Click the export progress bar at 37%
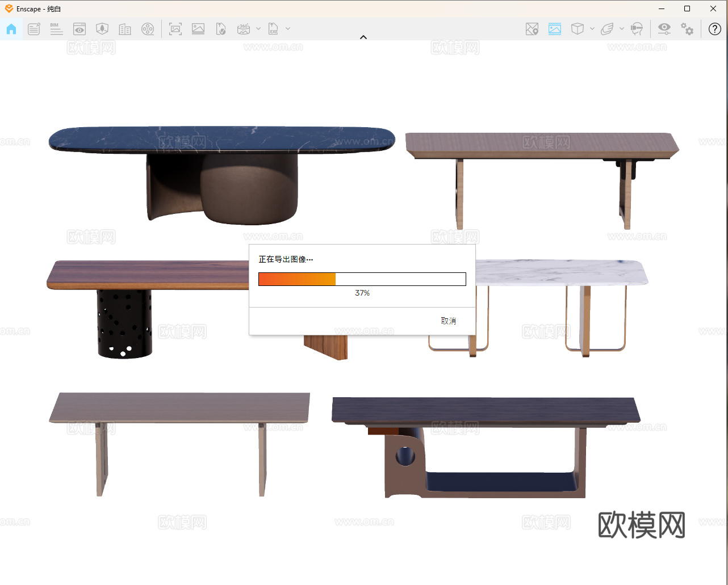This screenshot has height=585, width=728. [362, 279]
